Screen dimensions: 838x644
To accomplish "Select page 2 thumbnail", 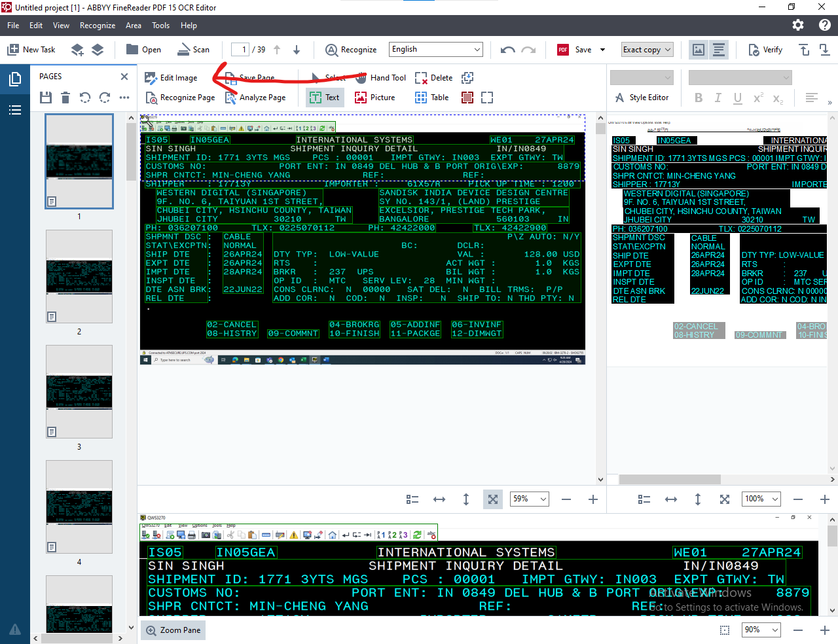I will point(79,276).
